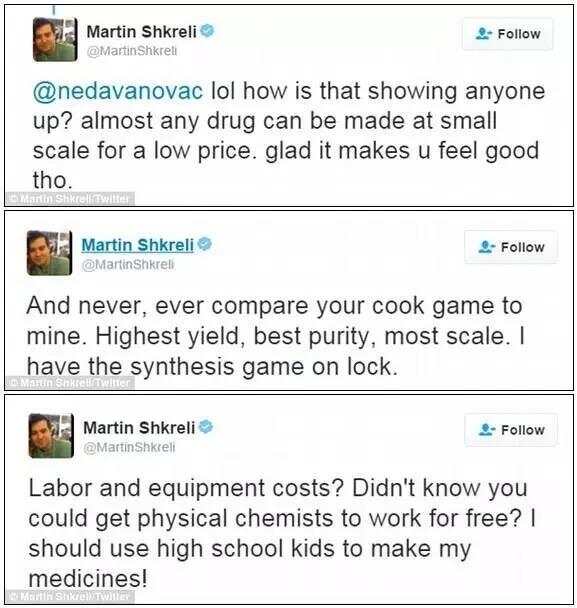Click the add-person icon in second Follow button
This screenshot has width=577, height=608.
486,247
